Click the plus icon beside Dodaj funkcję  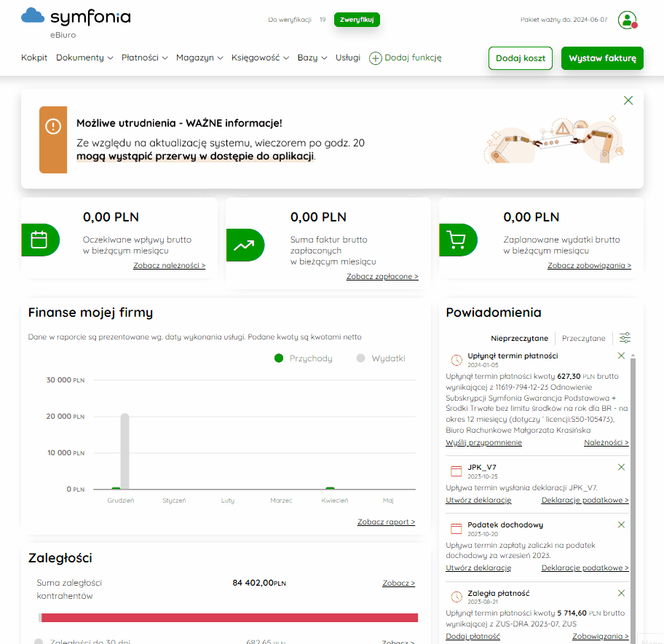coord(375,58)
